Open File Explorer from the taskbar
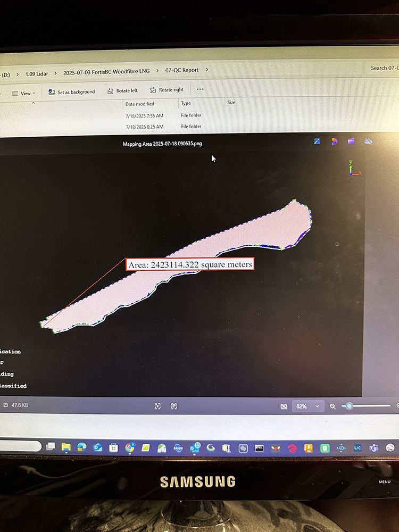The width and height of the screenshot is (399, 532). (x=66, y=447)
